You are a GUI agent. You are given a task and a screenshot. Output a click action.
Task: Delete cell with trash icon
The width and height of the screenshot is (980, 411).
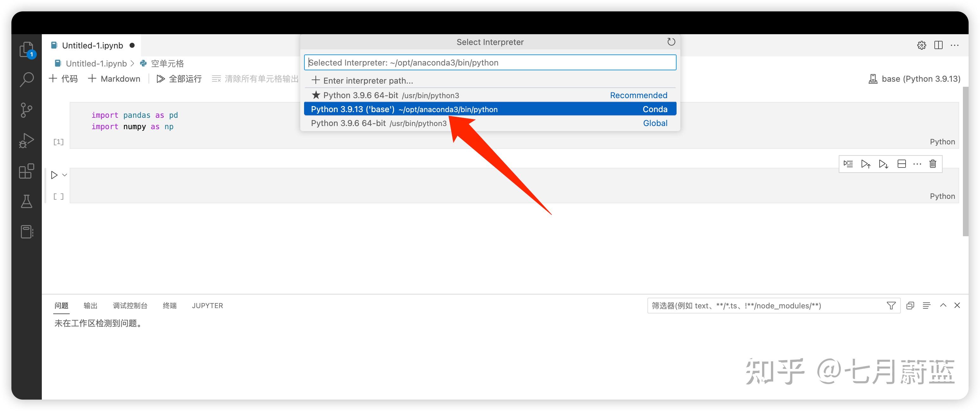pyautogui.click(x=932, y=164)
